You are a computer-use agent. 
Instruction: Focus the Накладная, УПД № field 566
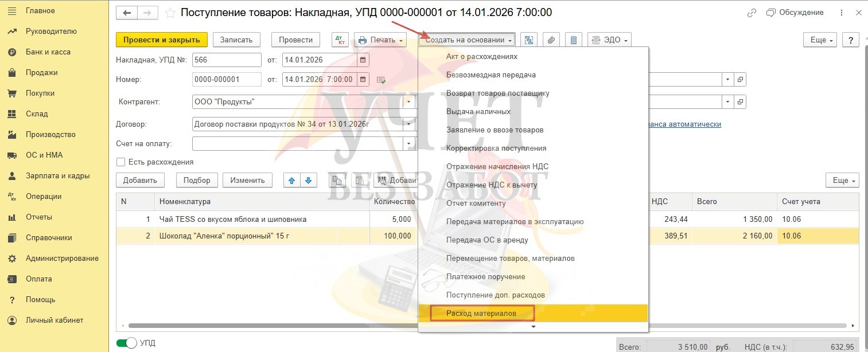click(227, 60)
